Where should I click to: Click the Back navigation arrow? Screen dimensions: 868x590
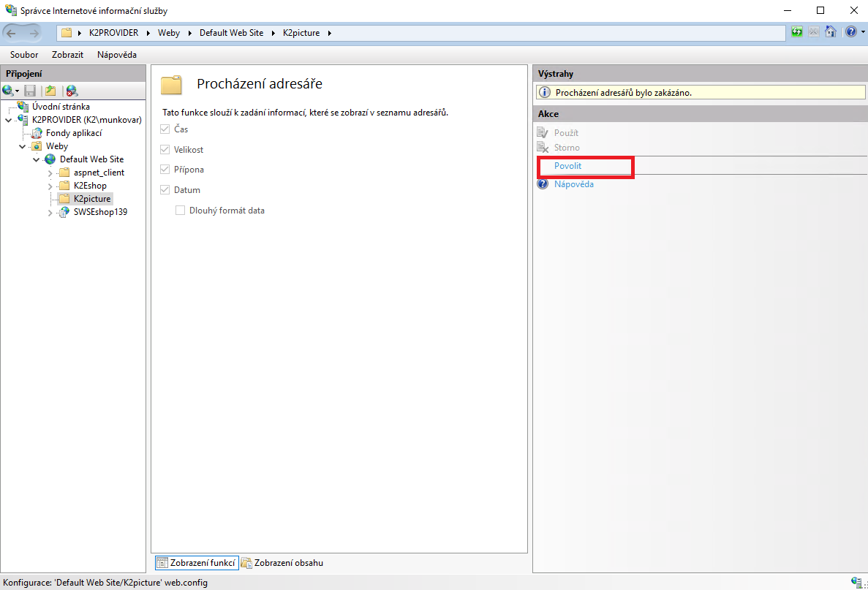[11, 33]
